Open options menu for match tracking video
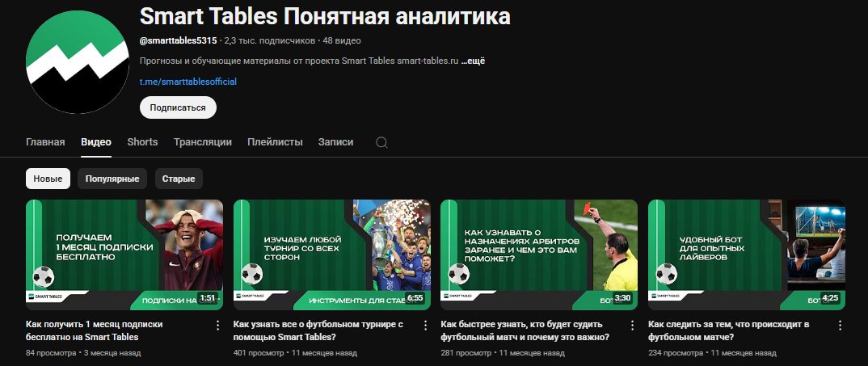 (x=840, y=325)
